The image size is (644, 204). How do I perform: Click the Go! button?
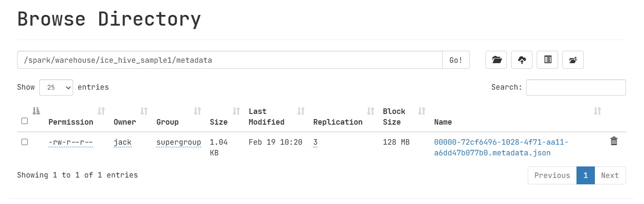(456, 60)
